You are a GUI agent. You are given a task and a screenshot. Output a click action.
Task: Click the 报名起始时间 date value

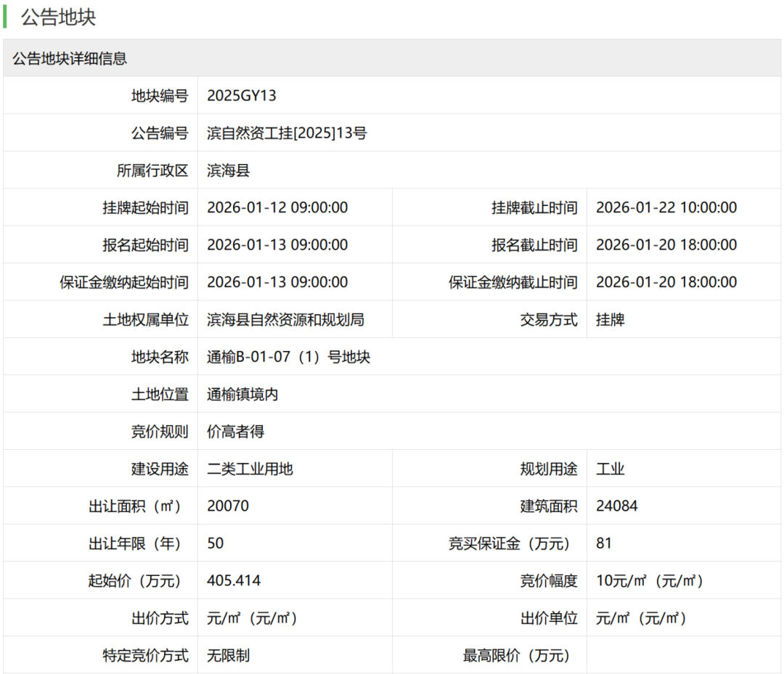tap(277, 245)
